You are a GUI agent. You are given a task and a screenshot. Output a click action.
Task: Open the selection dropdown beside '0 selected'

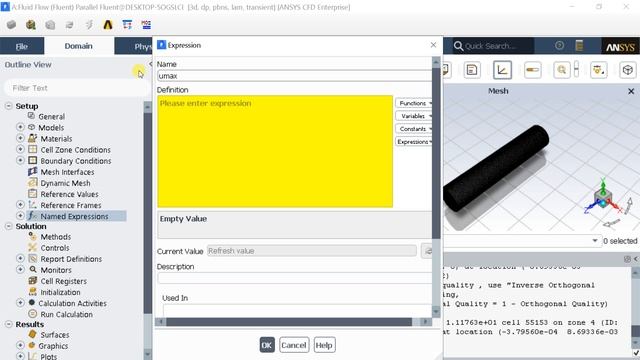[x=595, y=241]
